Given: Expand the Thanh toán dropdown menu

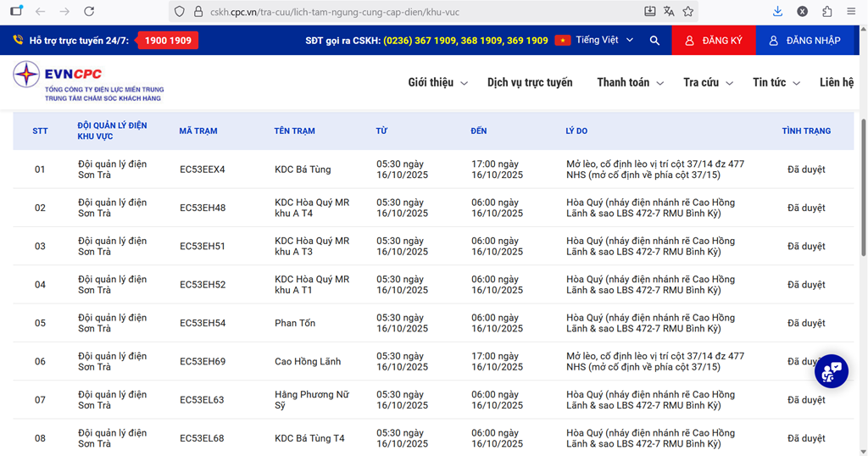Looking at the screenshot, I should 630,82.
